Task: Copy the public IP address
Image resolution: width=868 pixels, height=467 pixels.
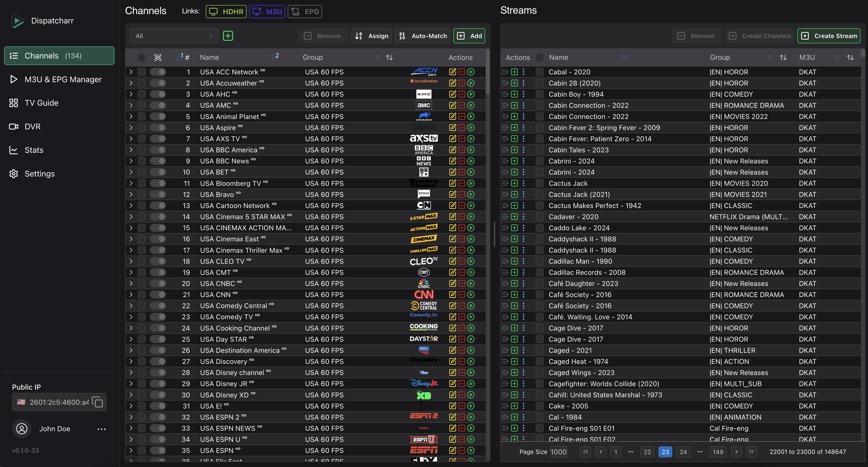Action: [x=98, y=402]
